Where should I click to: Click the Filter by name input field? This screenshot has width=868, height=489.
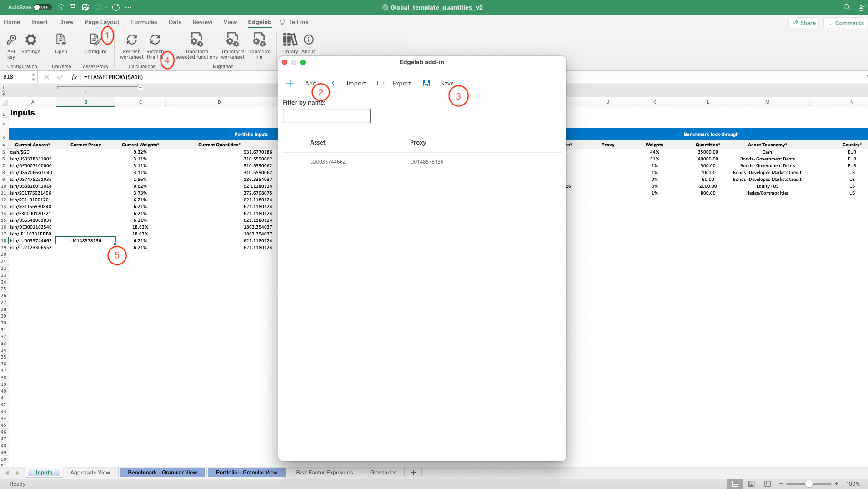[x=326, y=116]
